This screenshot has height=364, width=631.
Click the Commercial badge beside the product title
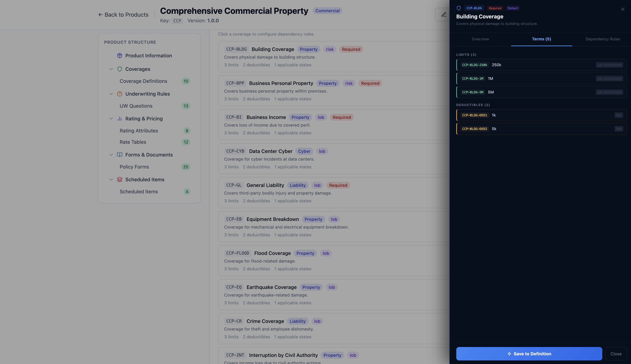tap(327, 10)
